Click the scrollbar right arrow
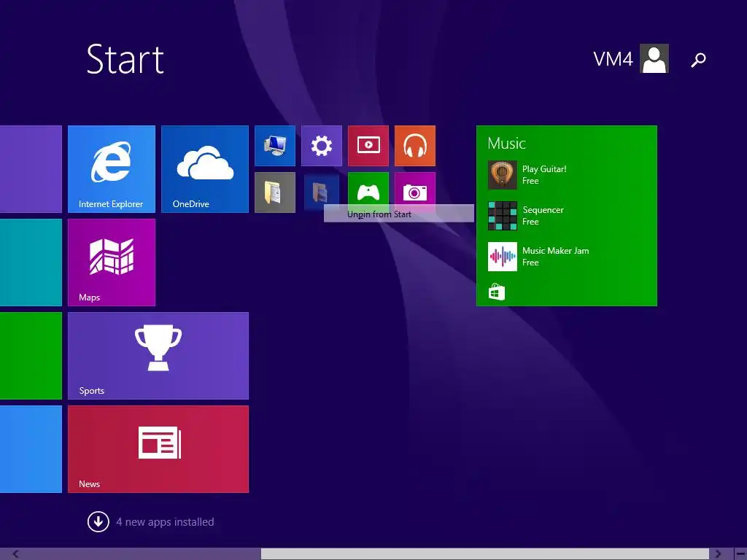This screenshot has width=747, height=560. [x=718, y=554]
